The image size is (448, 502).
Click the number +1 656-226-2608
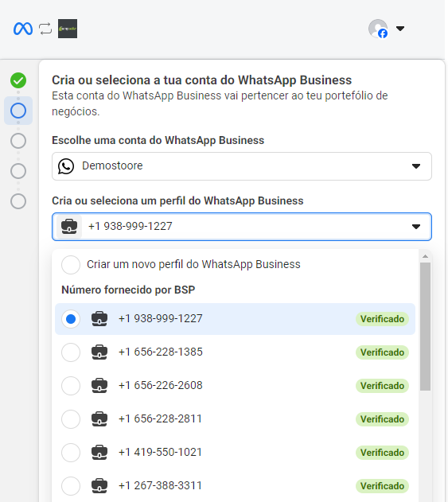point(161,385)
